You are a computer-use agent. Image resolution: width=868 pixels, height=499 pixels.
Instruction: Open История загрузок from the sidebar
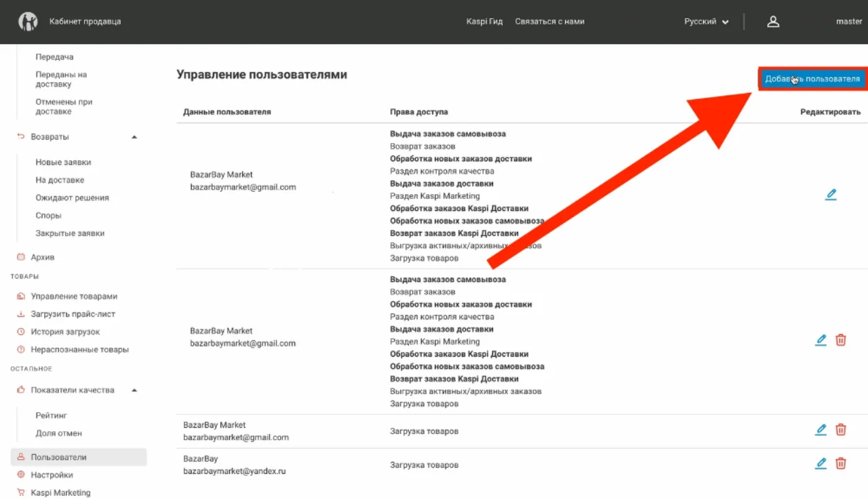tap(65, 332)
